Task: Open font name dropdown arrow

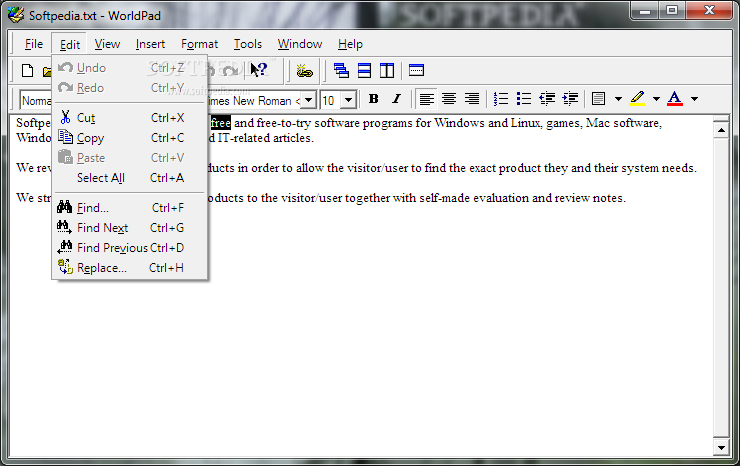Action: pos(308,100)
